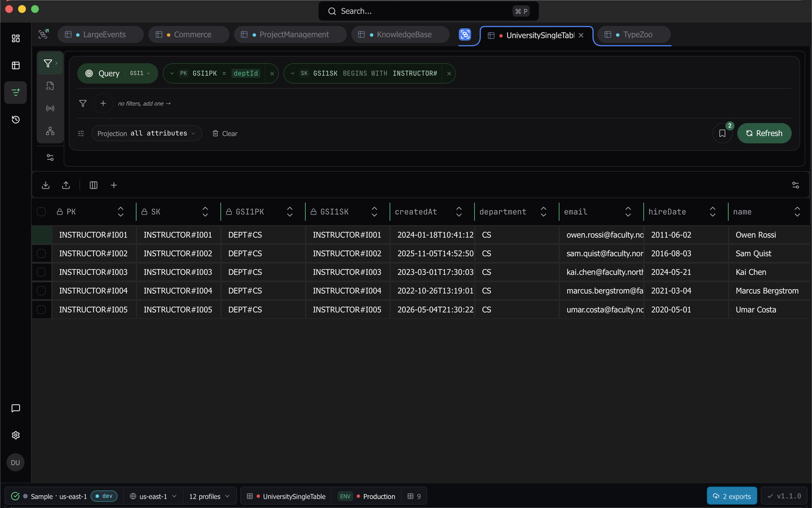Expand the SK condition chevron

(293, 73)
